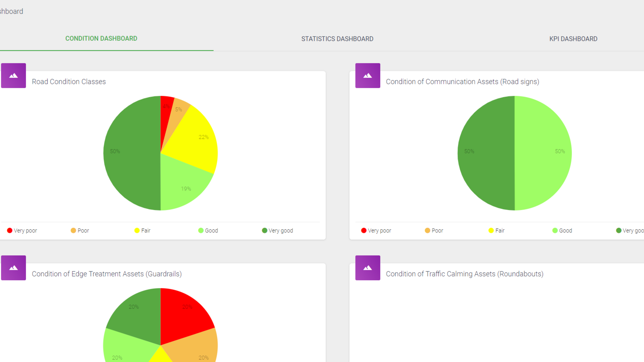Toggle Good legend in Road signs chart
The width and height of the screenshot is (644, 362).
pos(562,230)
